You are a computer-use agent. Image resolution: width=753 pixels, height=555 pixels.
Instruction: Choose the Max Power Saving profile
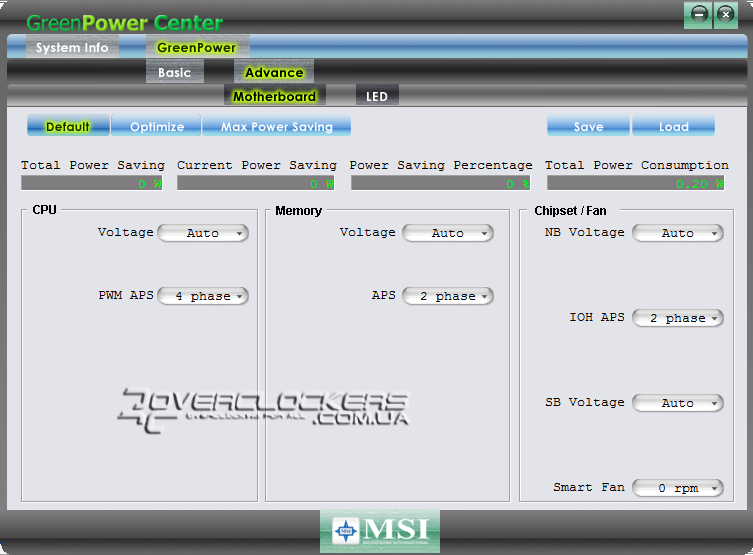277,126
